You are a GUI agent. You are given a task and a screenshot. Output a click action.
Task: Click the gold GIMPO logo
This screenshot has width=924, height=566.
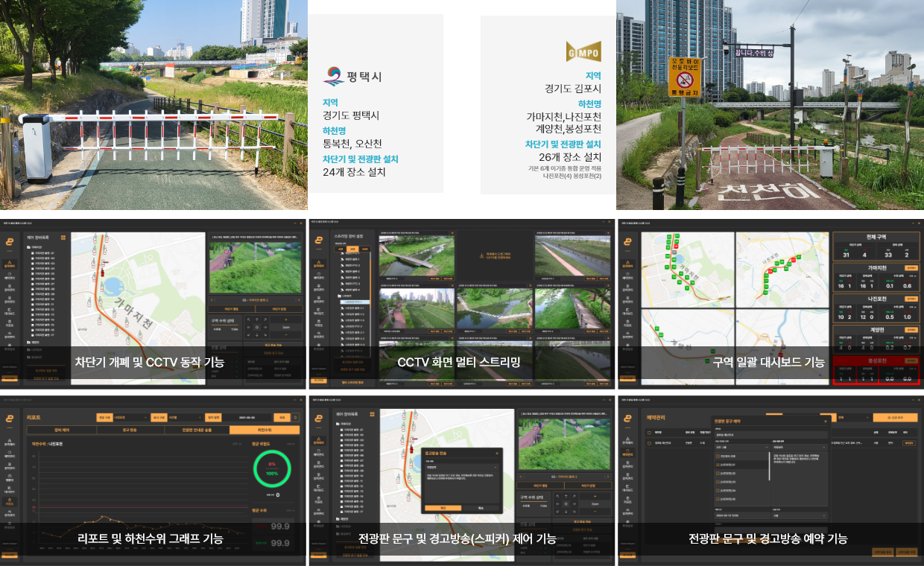coord(583,51)
